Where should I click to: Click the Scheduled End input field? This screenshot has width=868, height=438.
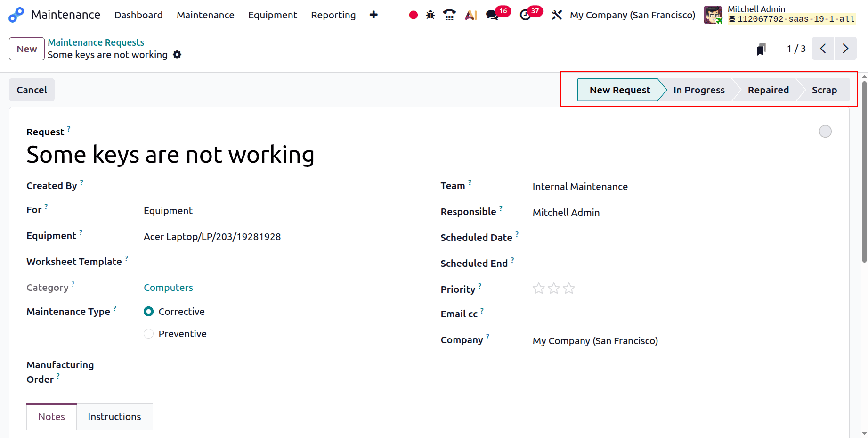coord(682,264)
